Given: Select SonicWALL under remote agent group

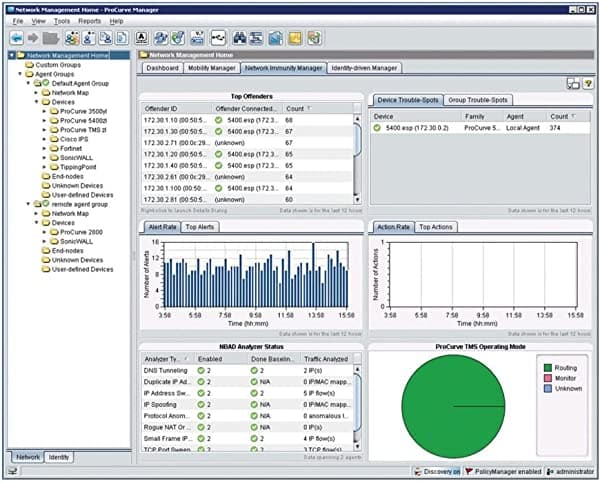Looking at the screenshot, I should point(76,242).
